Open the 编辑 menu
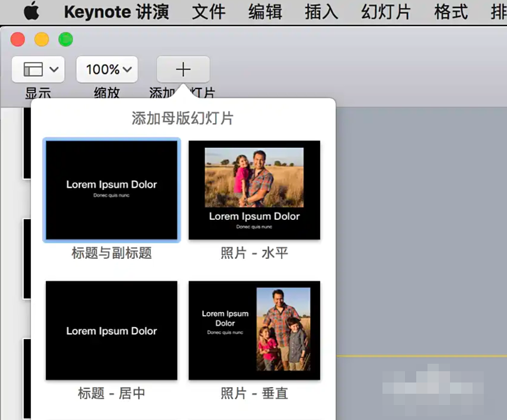Image resolution: width=507 pixels, height=420 pixels. click(x=265, y=12)
